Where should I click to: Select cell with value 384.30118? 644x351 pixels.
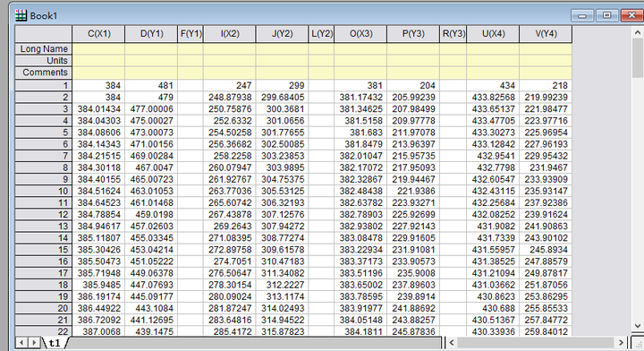[x=98, y=167]
